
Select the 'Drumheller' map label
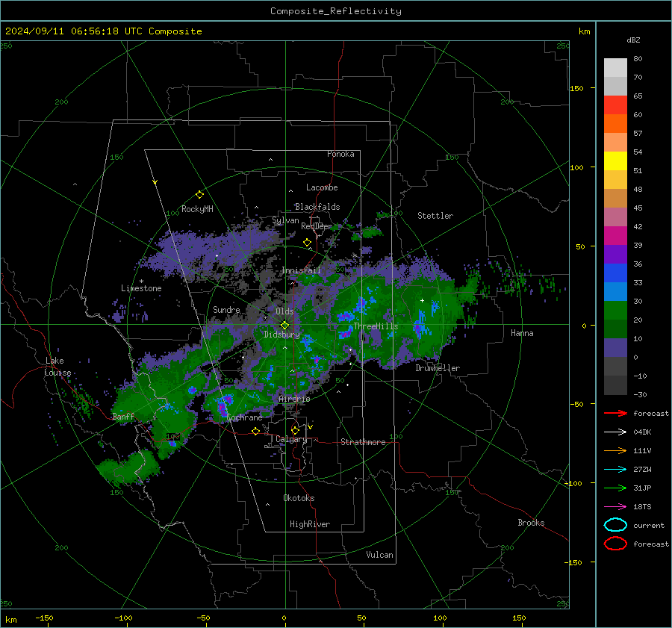pyautogui.click(x=438, y=368)
